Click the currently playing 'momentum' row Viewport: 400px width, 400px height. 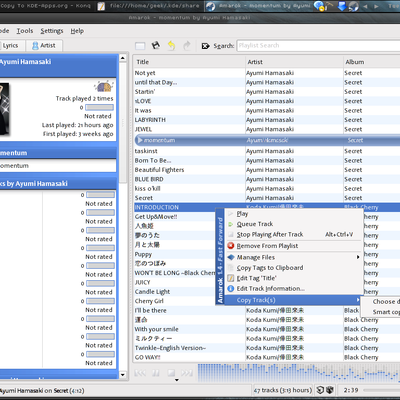pos(267,140)
